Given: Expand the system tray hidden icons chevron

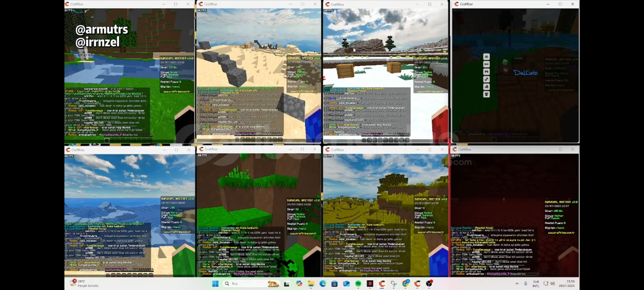Looking at the screenshot, I should point(517,284).
